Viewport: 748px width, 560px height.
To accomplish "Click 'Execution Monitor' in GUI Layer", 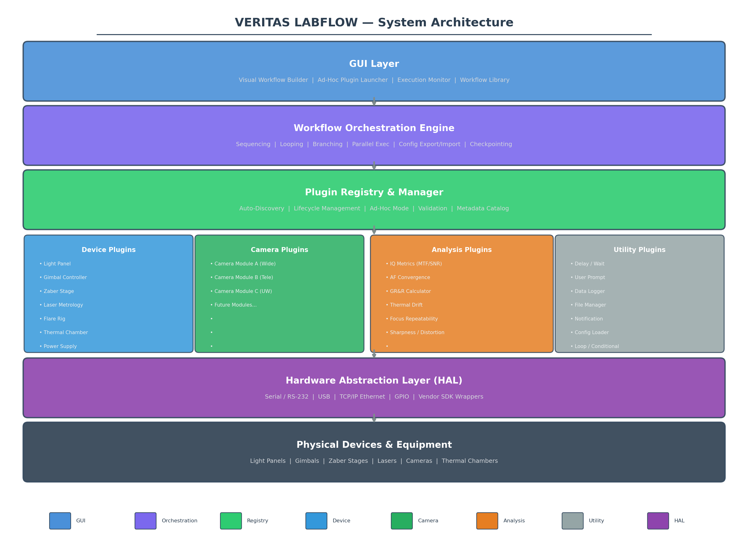I will [x=424, y=80].
